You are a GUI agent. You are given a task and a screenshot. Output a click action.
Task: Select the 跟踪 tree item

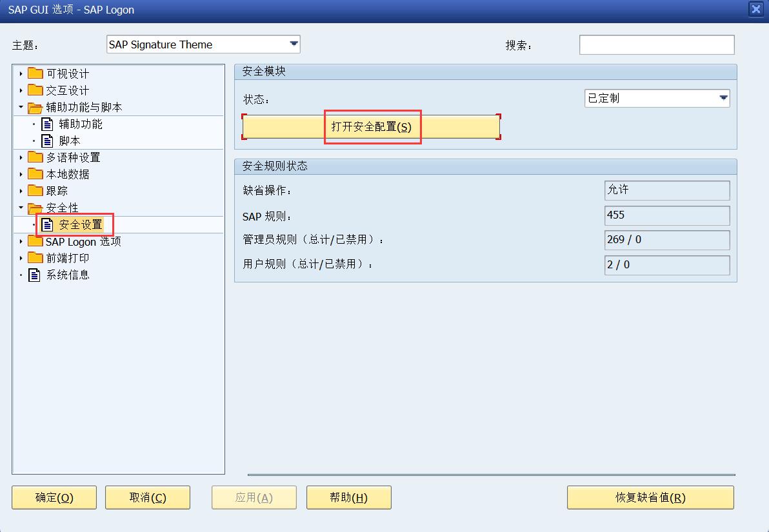point(57,191)
